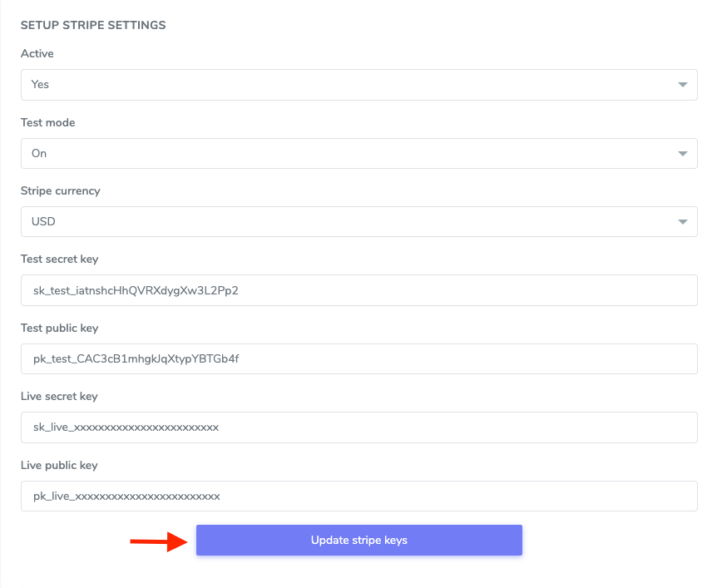717x588 pixels.
Task: Click the Update stripe keys button
Action: point(358,540)
